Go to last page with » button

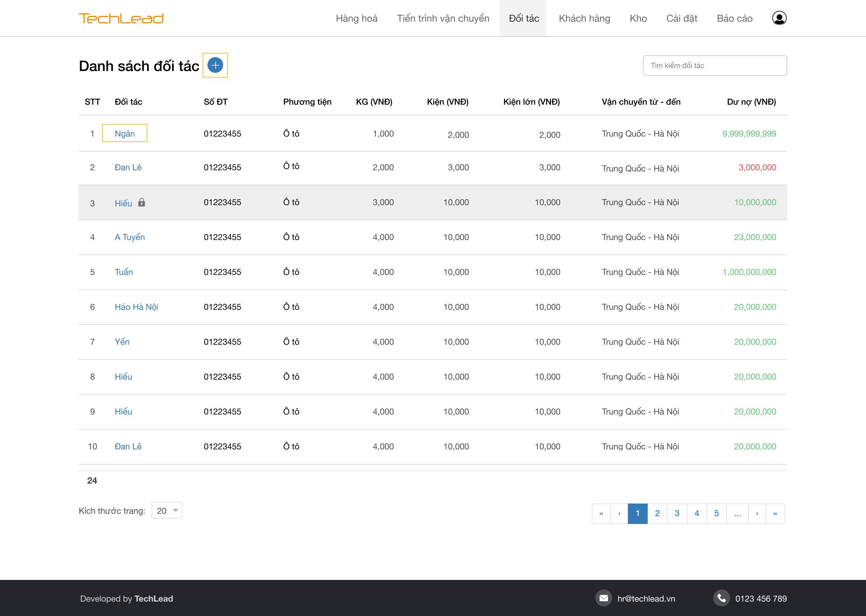(x=775, y=514)
